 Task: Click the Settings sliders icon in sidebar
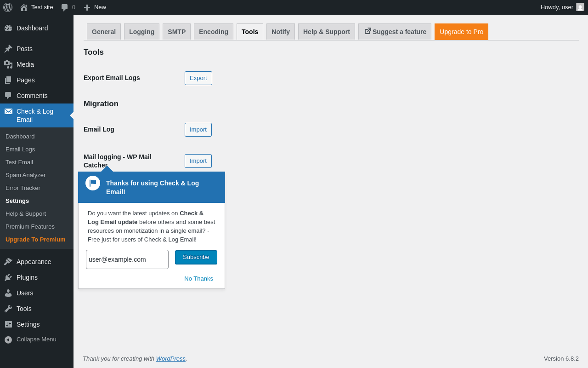pos(8,324)
